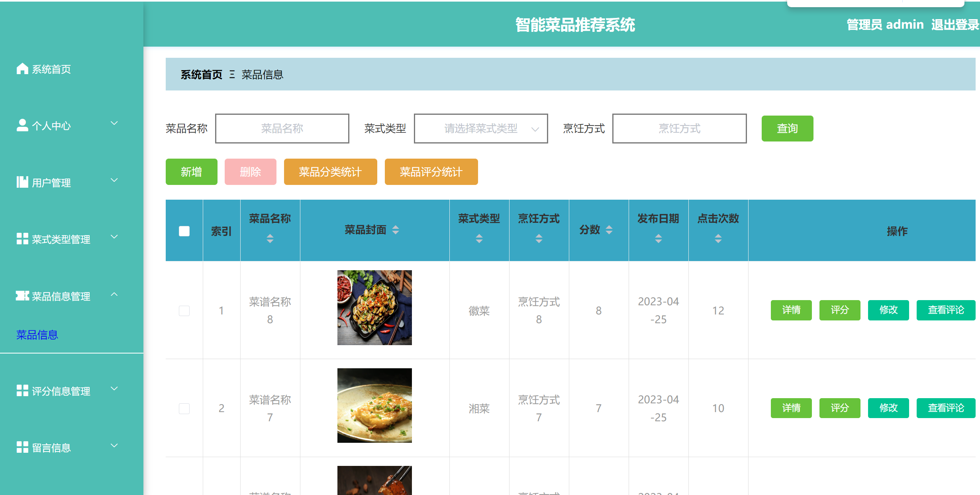
Task: Click the grid icon beside 菜式类型管理
Action: (x=22, y=239)
